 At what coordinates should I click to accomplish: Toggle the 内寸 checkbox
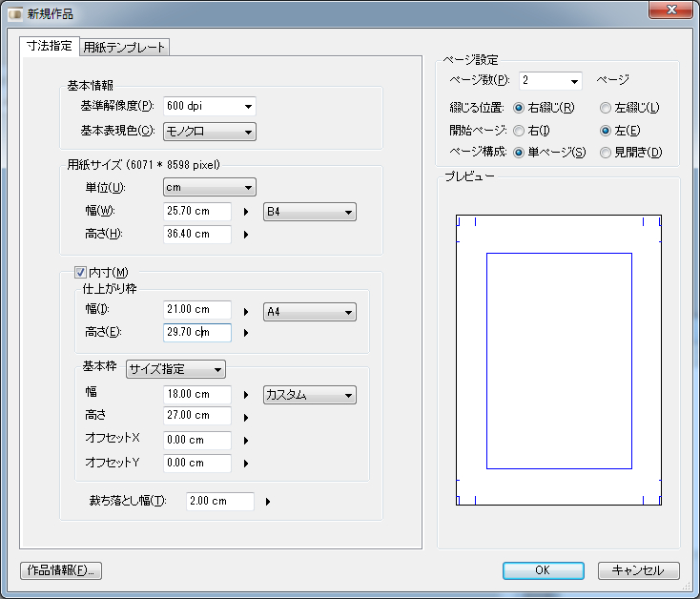pyautogui.click(x=80, y=272)
